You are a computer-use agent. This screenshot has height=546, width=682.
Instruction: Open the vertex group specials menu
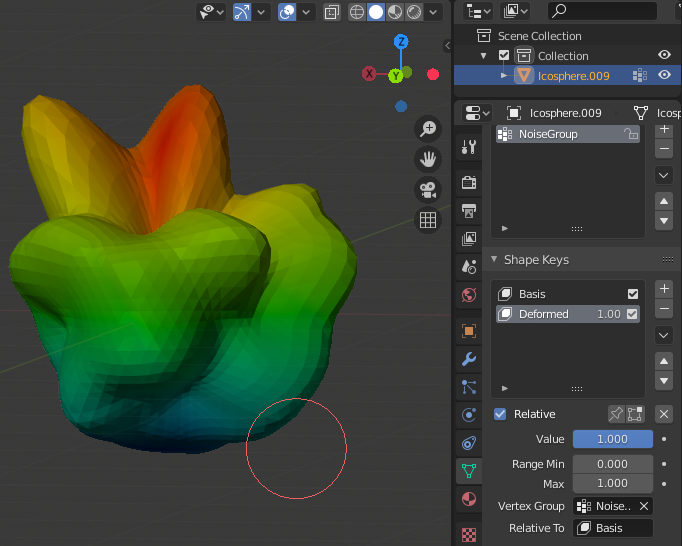[x=664, y=175]
